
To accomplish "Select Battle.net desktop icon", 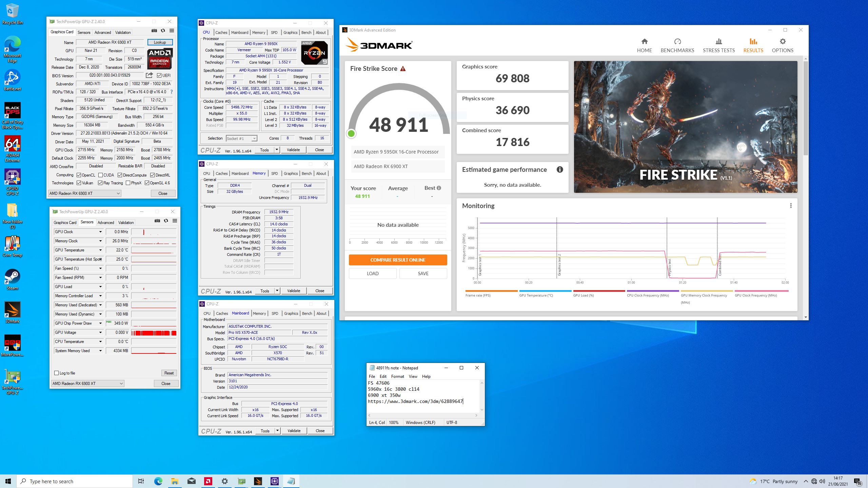I will tap(12, 80).
